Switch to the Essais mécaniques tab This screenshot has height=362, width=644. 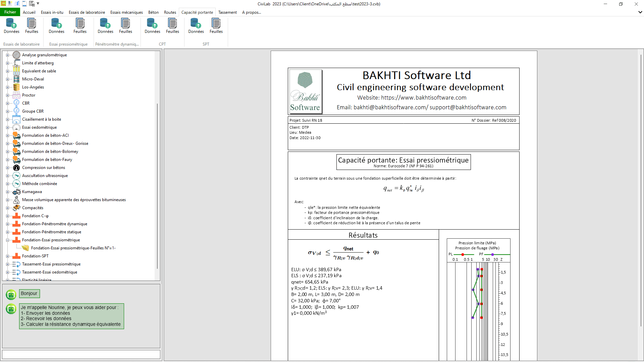tap(126, 12)
